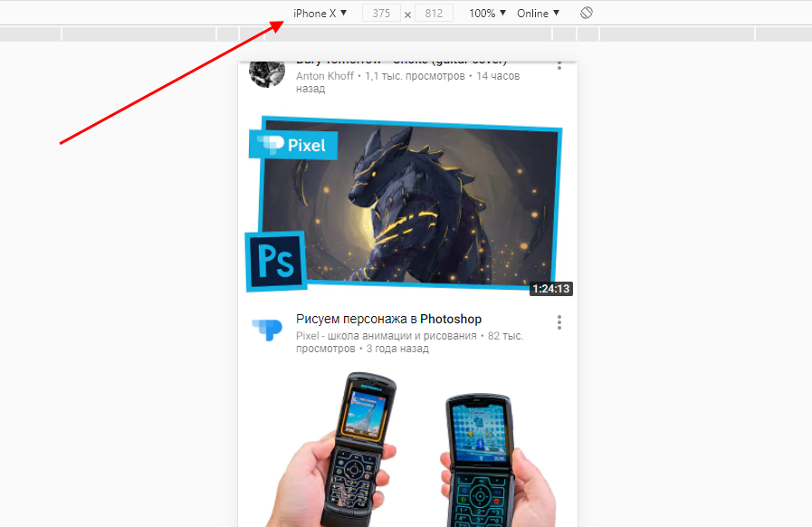Expand the 100% zoom level dropdown

[487, 14]
